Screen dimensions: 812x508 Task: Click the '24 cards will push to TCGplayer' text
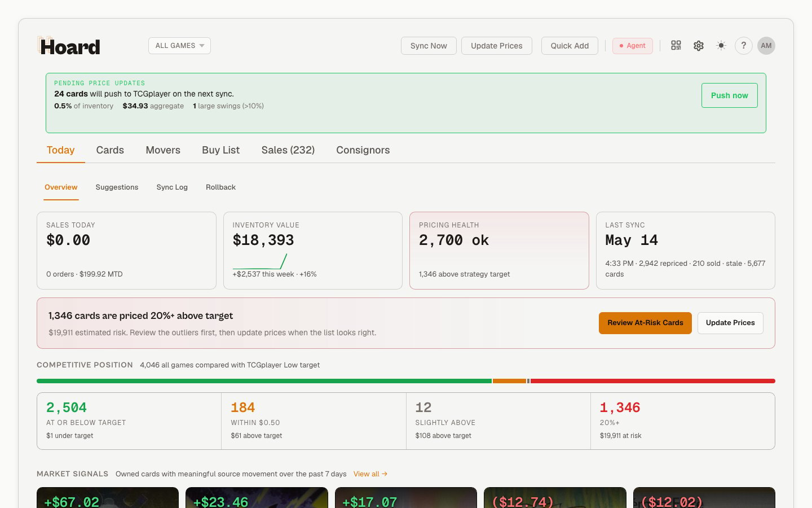tap(144, 94)
